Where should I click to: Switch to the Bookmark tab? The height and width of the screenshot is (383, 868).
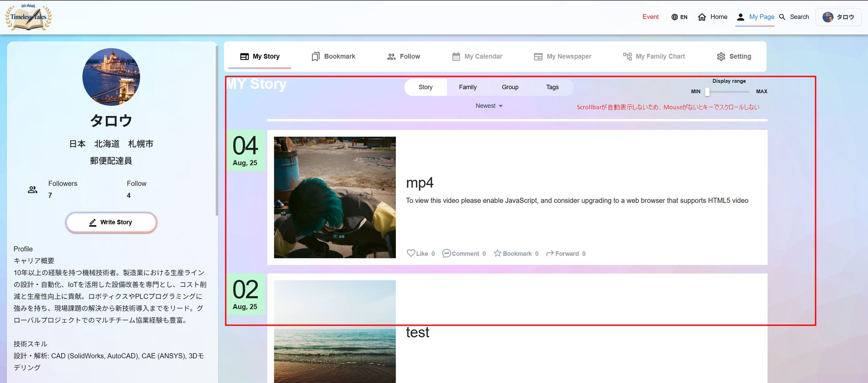pos(333,56)
